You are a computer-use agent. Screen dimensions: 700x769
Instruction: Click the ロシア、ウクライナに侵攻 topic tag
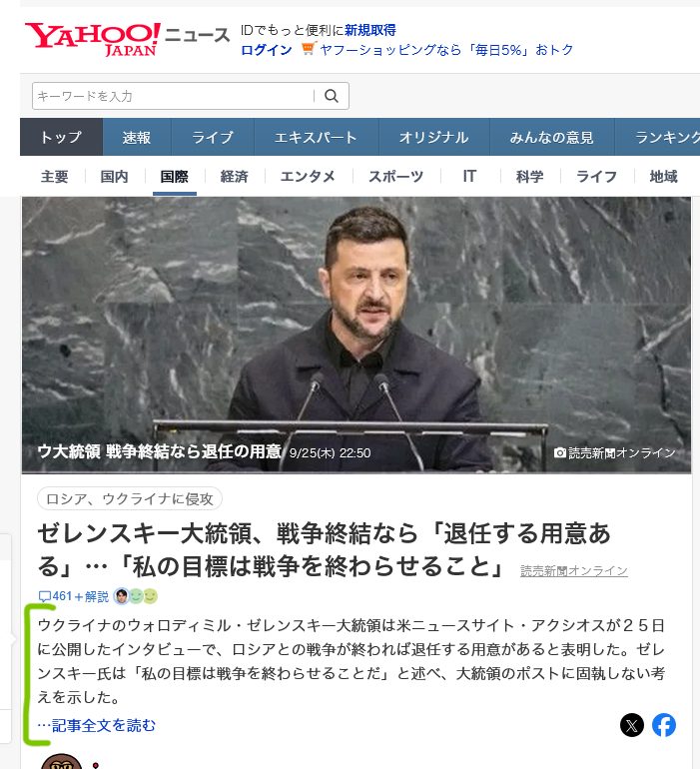pos(130,498)
